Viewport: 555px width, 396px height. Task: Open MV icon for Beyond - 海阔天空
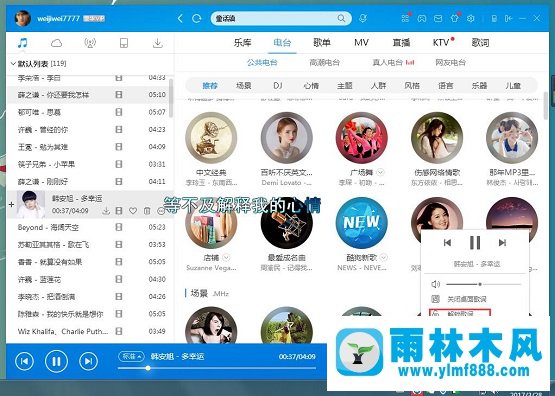pyautogui.click(x=119, y=227)
